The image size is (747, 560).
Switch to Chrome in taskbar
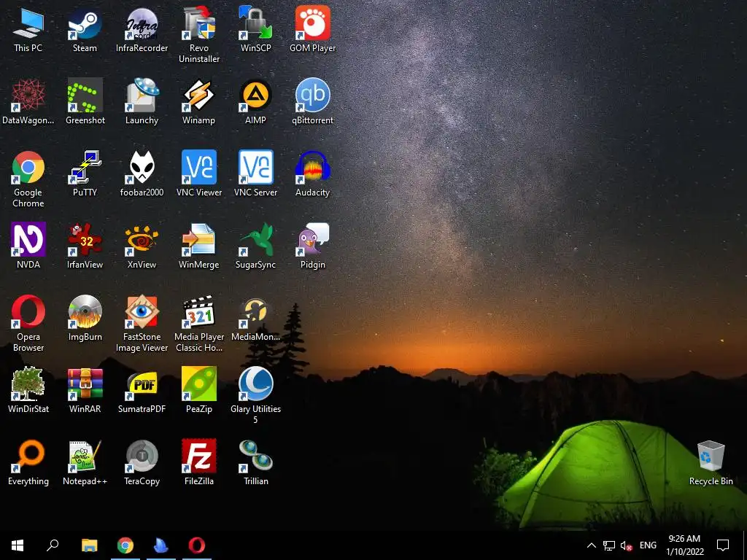tap(125, 545)
